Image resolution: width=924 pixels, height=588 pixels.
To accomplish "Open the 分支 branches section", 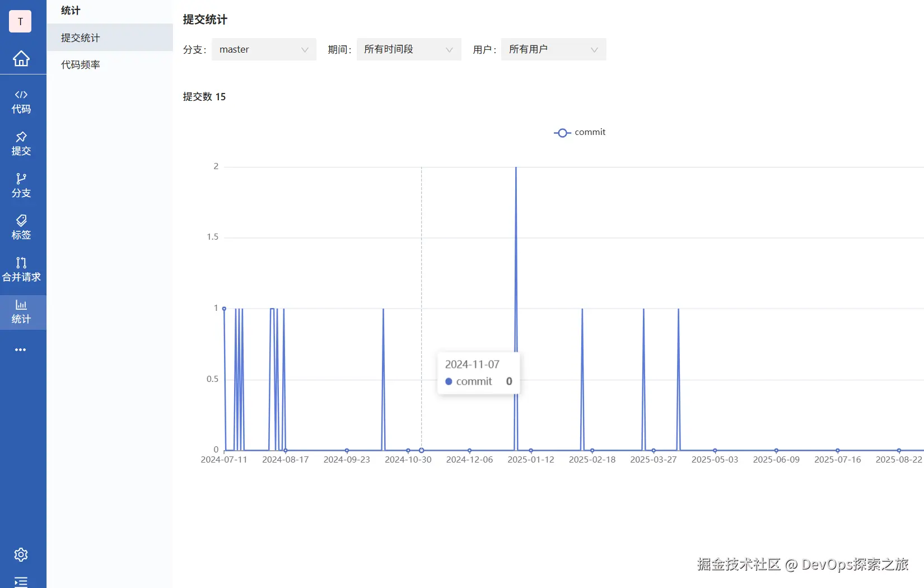I will coord(21,186).
